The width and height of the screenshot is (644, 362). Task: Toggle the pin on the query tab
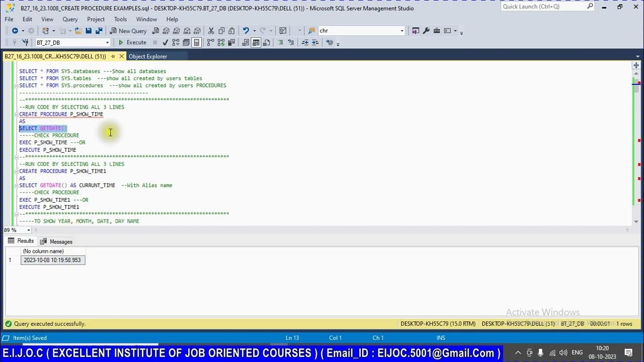click(113, 56)
